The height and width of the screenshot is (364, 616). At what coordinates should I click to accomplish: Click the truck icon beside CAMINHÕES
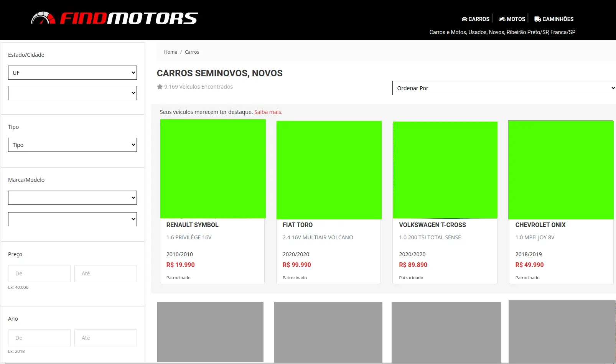537,19
